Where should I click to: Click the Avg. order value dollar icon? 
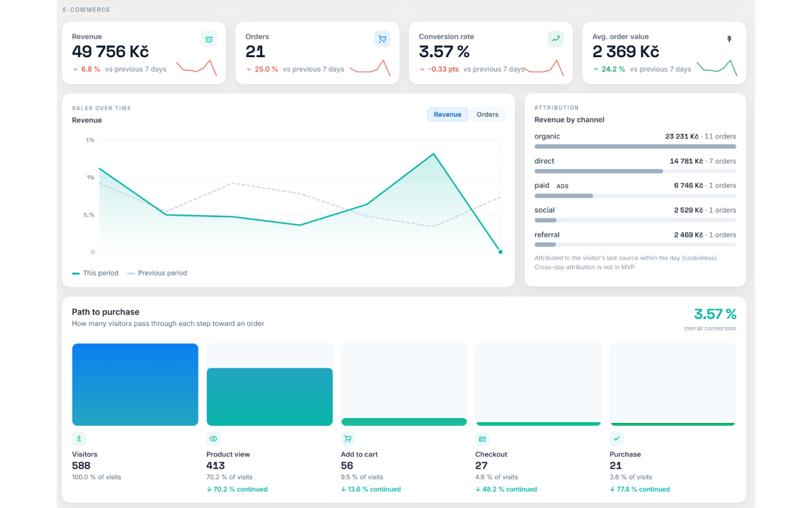click(729, 39)
